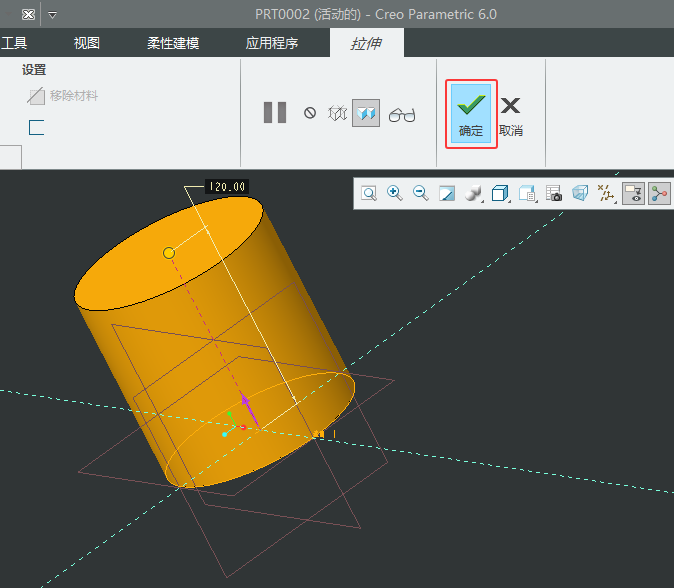Toggle unattached preview mode icon
674x588 pixels.
pos(338,114)
